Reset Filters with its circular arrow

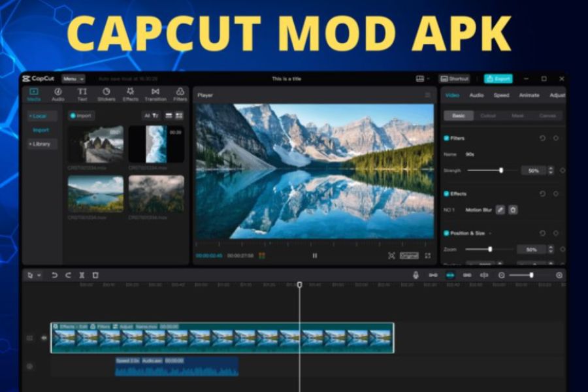pyautogui.click(x=543, y=139)
